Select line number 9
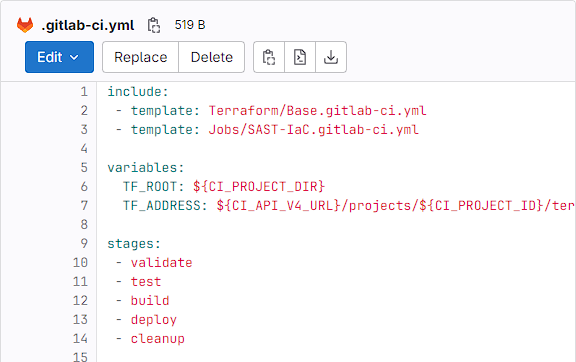This screenshot has height=362, width=576. (x=84, y=244)
